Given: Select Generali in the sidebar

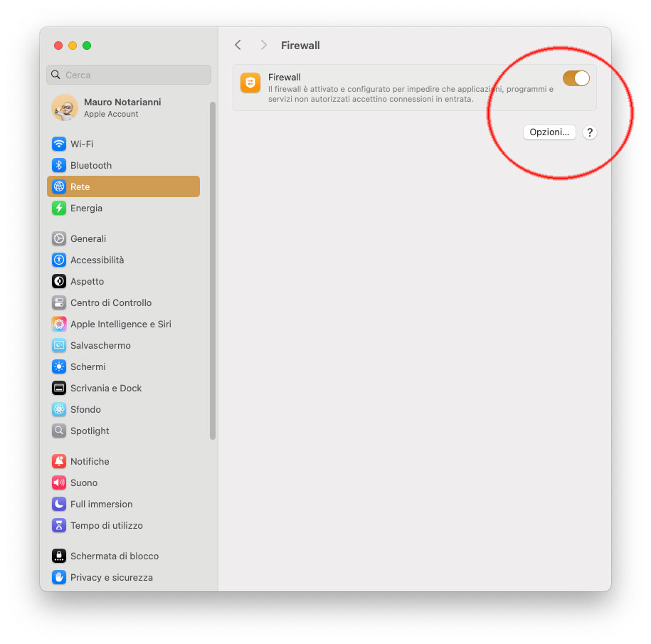Looking at the screenshot, I should (123, 239).
